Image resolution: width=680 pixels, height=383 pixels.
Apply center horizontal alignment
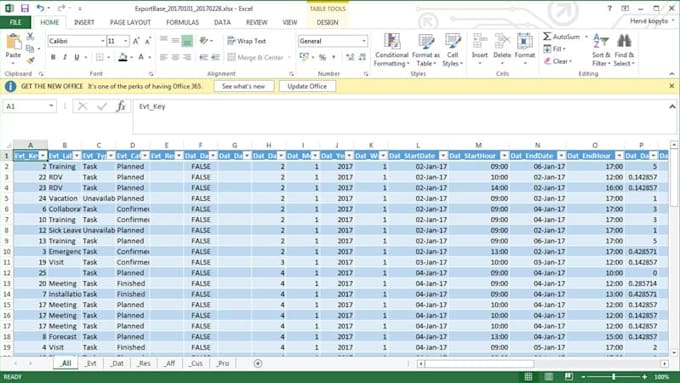coord(175,57)
